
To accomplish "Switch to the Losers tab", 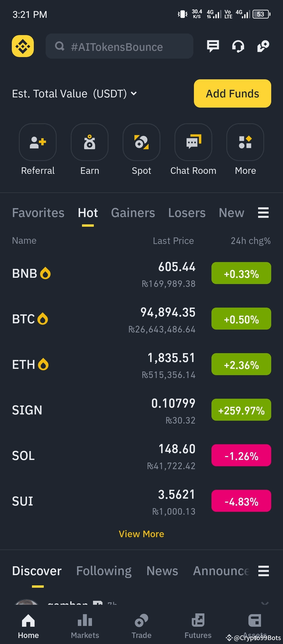I will click(187, 213).
